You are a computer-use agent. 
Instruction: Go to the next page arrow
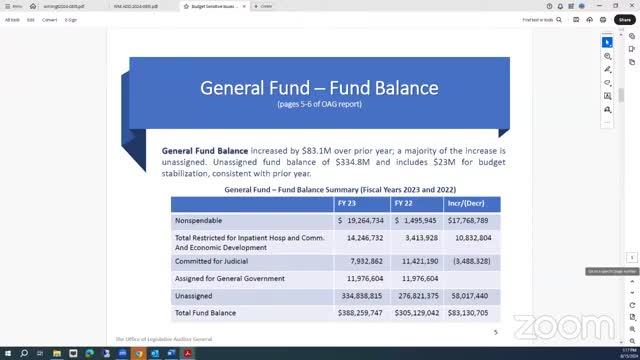632,293
